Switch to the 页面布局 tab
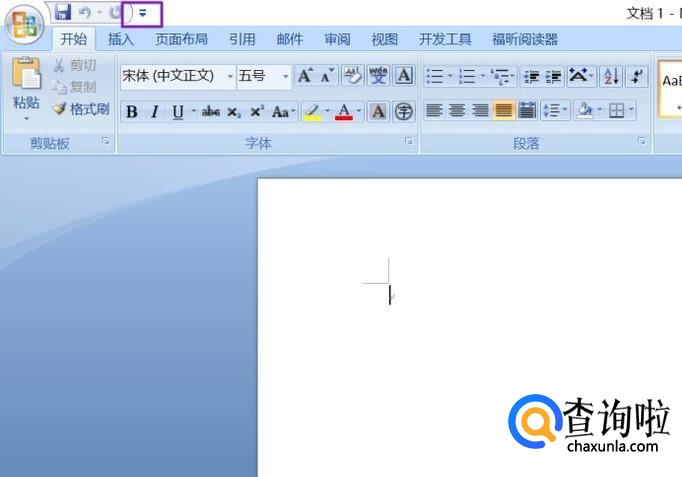 coord(181,40)
